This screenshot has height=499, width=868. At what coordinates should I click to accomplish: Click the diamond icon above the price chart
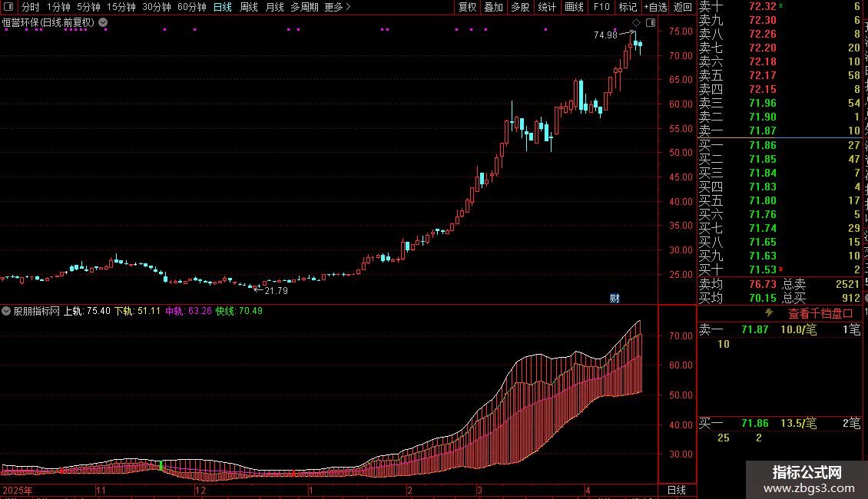(637, 23)
